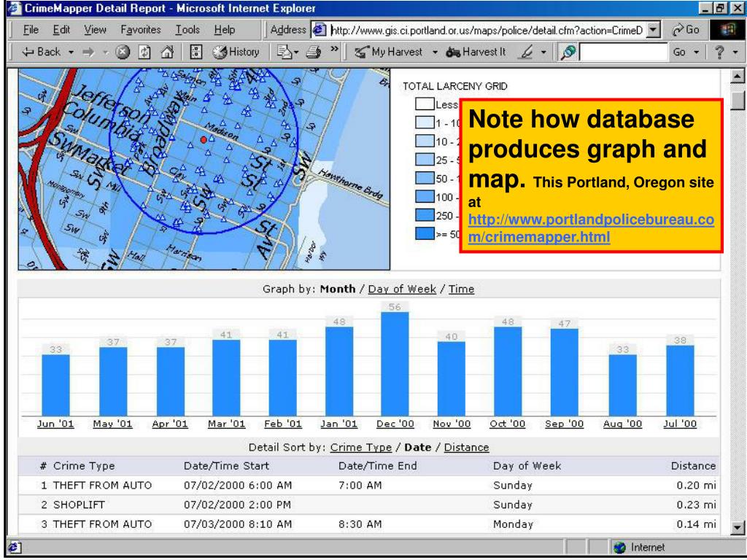Click the Day of Week column header
This screenshot has width=747, height=560.
(x=527, y=466)
